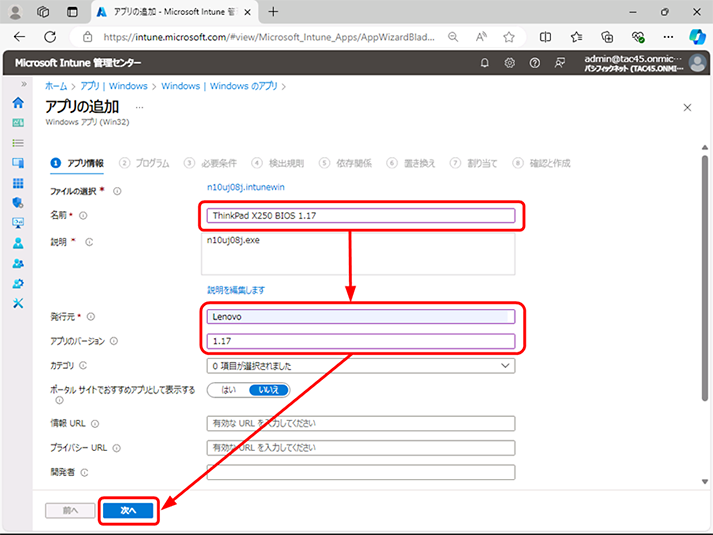Set featured app toggle to いいえ
The image size is (713, 535).
[269, 390]
